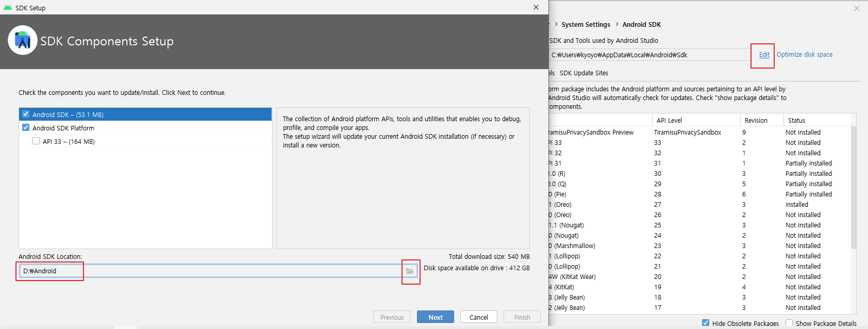868x329 pixels.
Task: Select the TiramisuPrivacySandbox Preview row
Action: 699,133
